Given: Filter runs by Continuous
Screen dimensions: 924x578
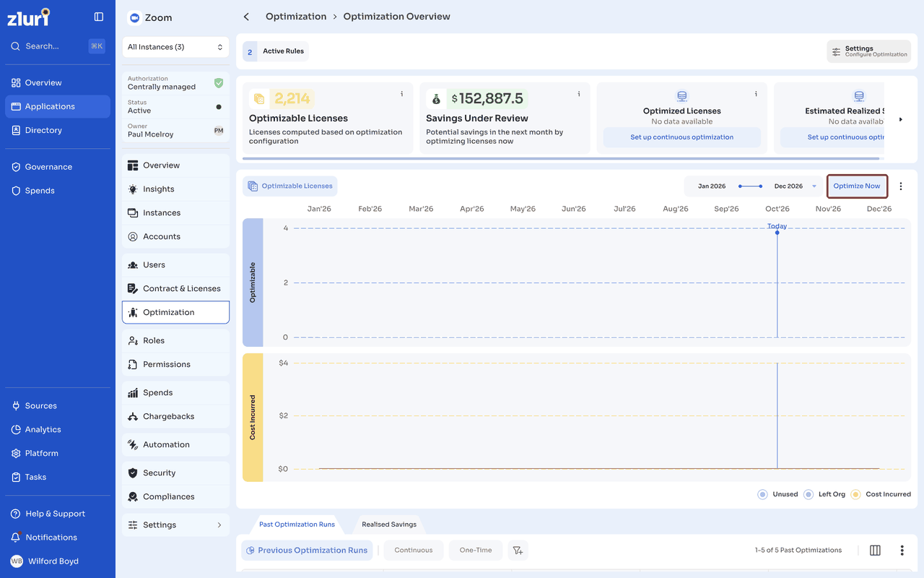Looking at the screenshot, I should point(414,551).
